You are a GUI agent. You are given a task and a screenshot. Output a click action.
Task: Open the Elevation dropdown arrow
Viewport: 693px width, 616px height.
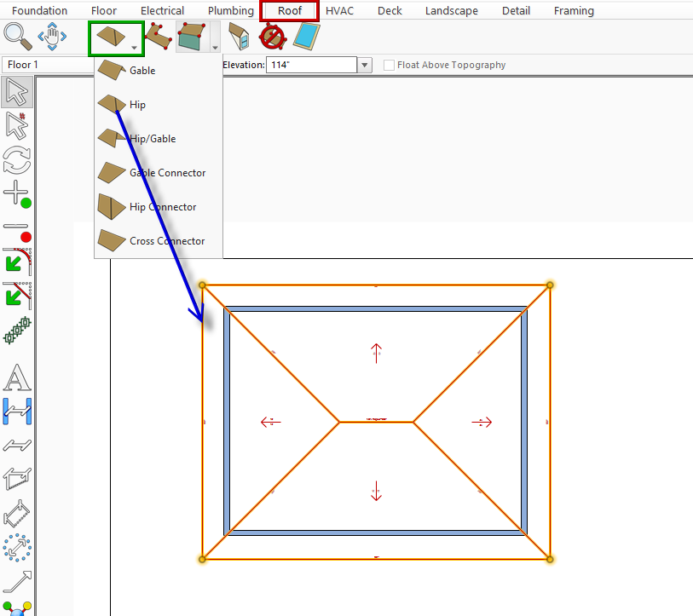tap(364, 65)
